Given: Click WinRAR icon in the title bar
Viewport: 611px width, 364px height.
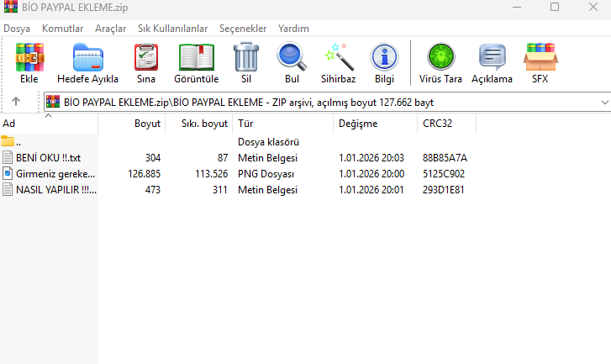Looking at the screenshot, I should pos(11,7).
